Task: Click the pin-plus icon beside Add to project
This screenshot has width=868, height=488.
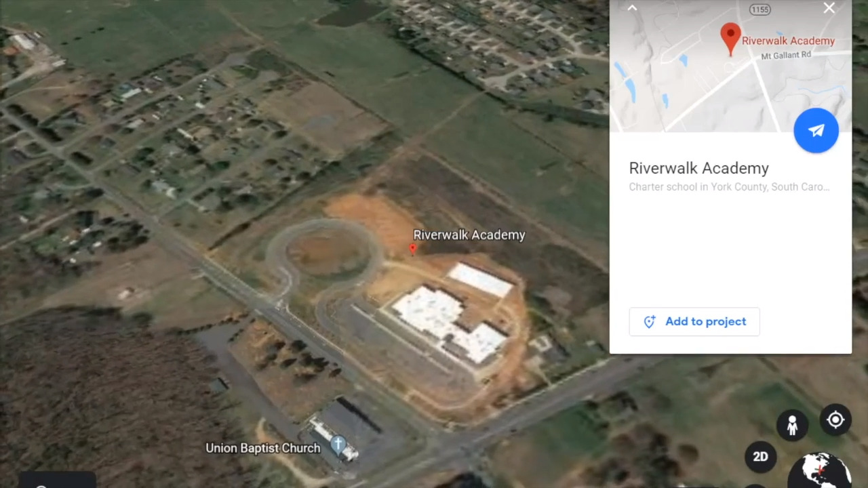Action: [650, 322]
